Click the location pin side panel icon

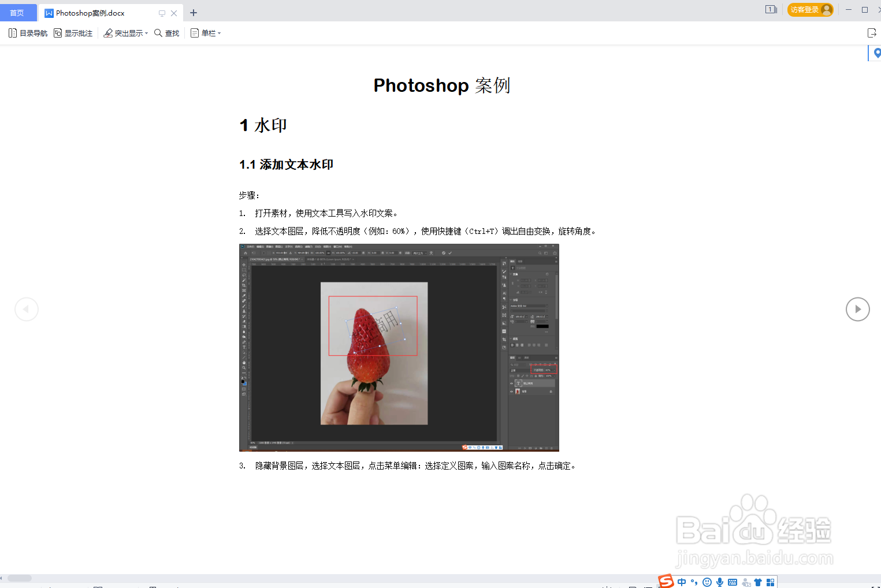[x=877, y=53]
